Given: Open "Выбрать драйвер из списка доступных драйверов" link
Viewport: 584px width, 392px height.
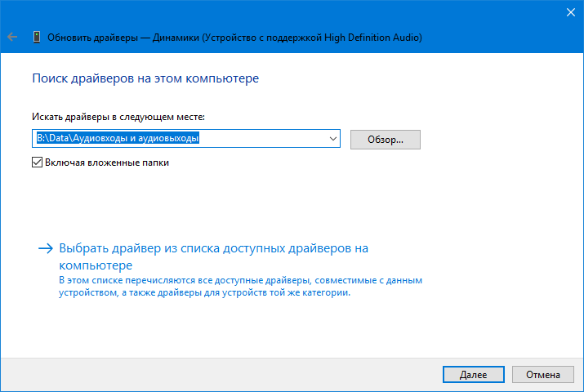Looking at the screenshot, I should (x=214, y=247).
